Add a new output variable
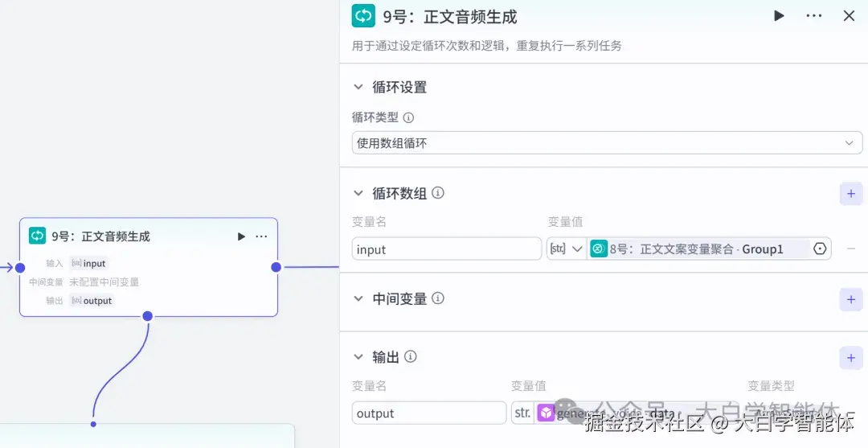This screenshot has width=868, height=448. coord(851,358)
